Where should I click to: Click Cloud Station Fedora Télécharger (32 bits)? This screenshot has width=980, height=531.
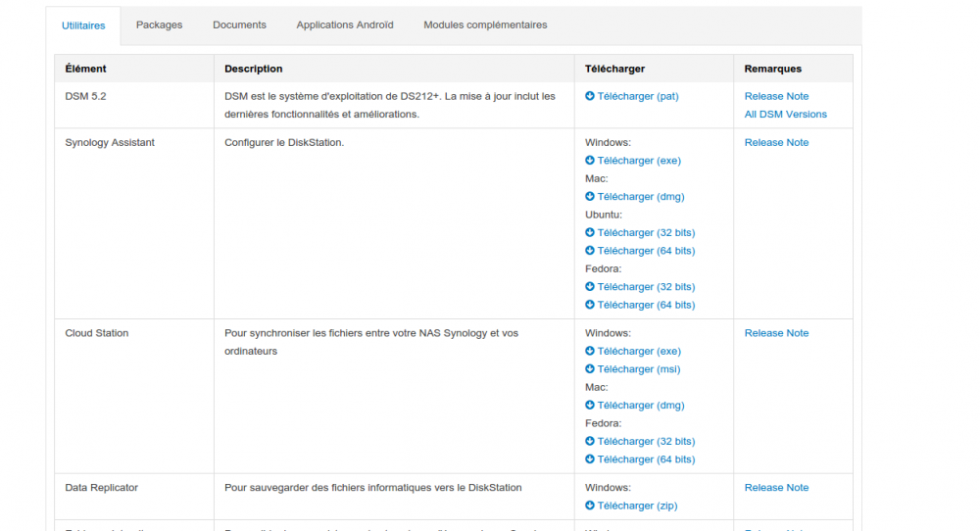tap(646, 441)
